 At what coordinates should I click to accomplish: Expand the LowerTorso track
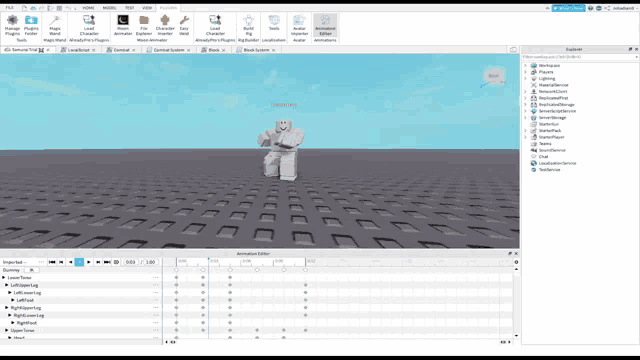(4, 278)
